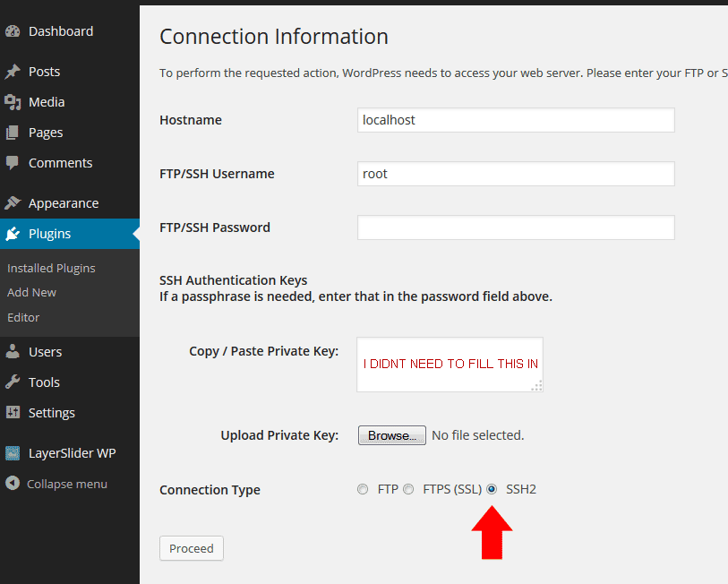Open the Dashboard gauge icon
The image size is (728, 584).
(13, 31)
